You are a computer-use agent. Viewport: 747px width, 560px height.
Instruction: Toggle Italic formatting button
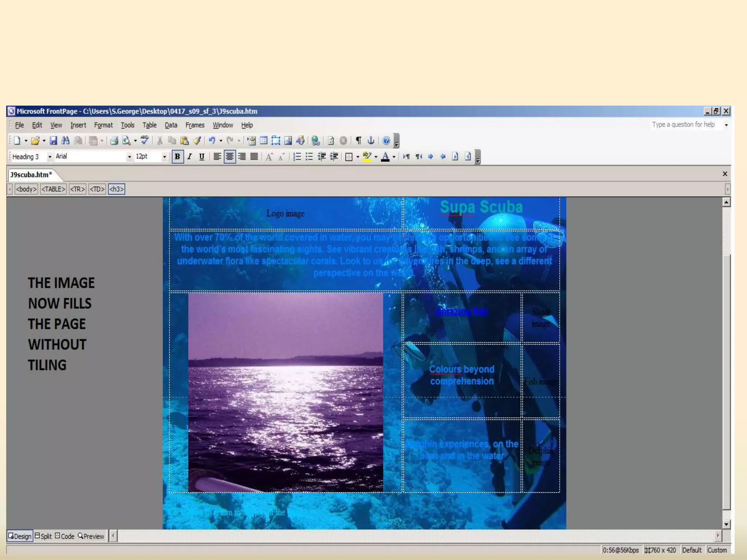coord(189,157)
